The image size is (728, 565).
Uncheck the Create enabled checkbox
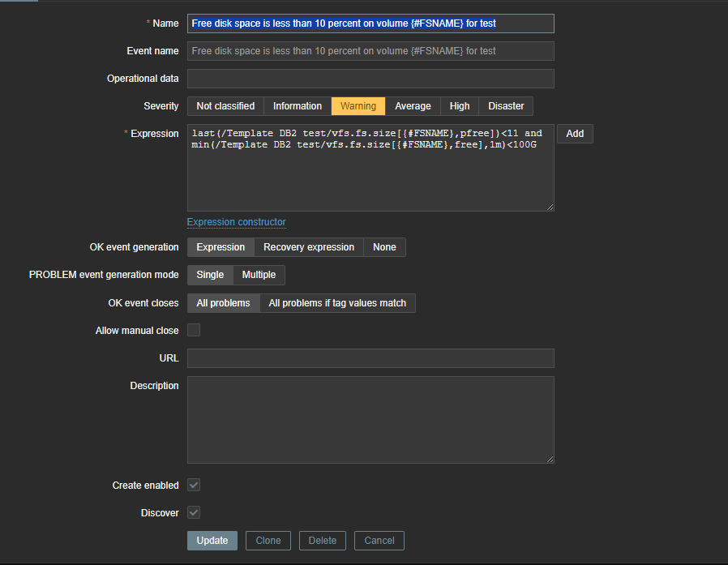[x=194, y=485]
